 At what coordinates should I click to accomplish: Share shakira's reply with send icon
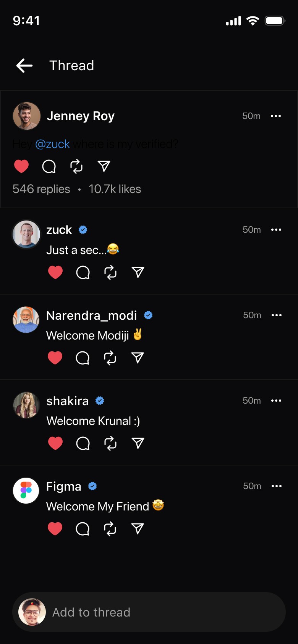coord(138,443)
